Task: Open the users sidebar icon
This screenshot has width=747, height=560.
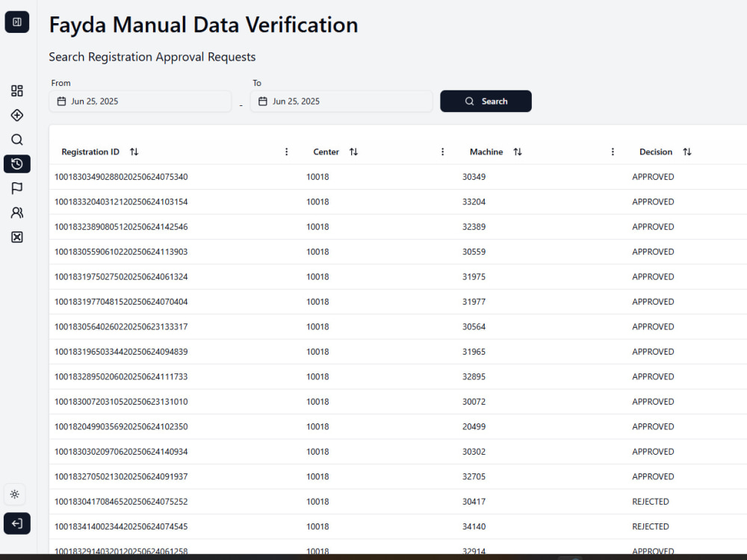Action: [17, 212]
